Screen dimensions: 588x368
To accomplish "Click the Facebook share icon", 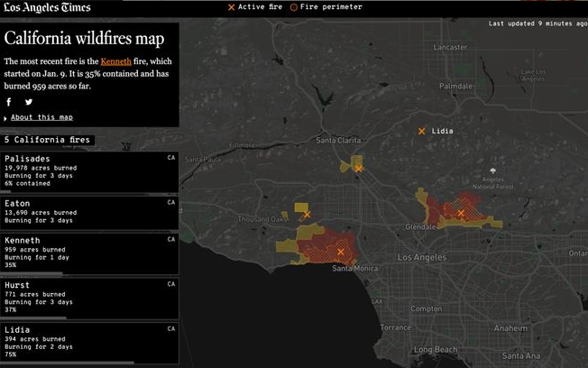I will click(9, 102).
